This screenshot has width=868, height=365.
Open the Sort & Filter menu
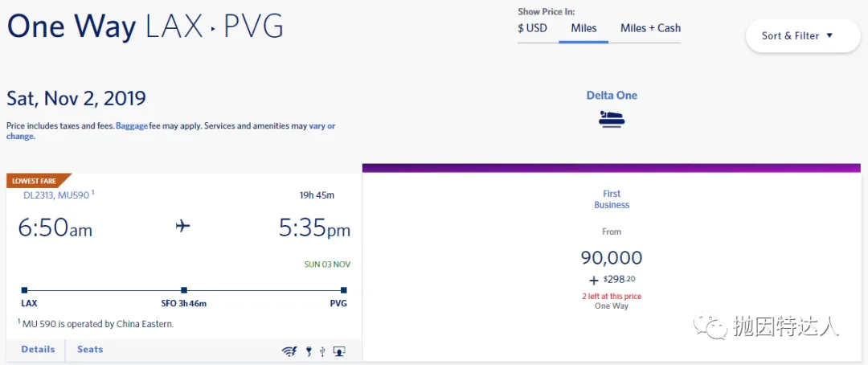[x=803, y=36]
